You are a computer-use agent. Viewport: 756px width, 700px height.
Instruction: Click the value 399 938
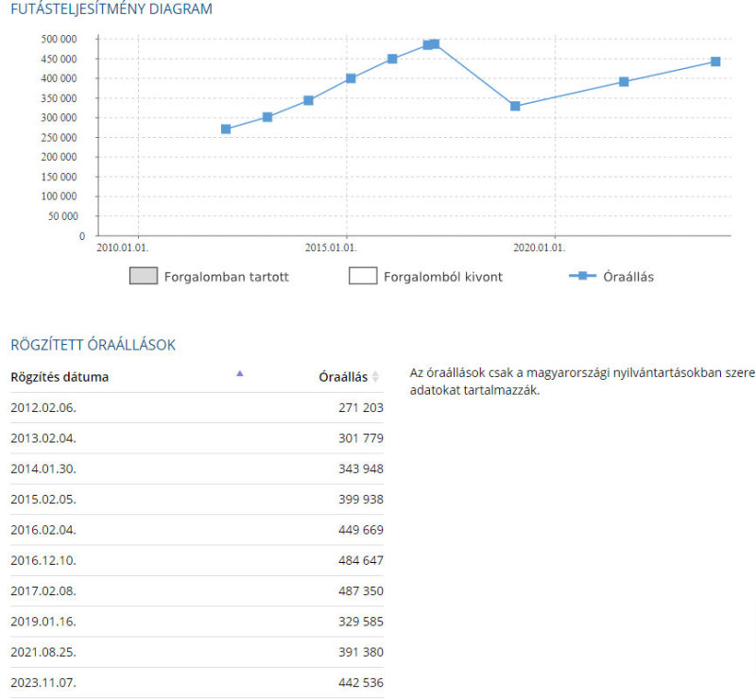pos(361,500)
